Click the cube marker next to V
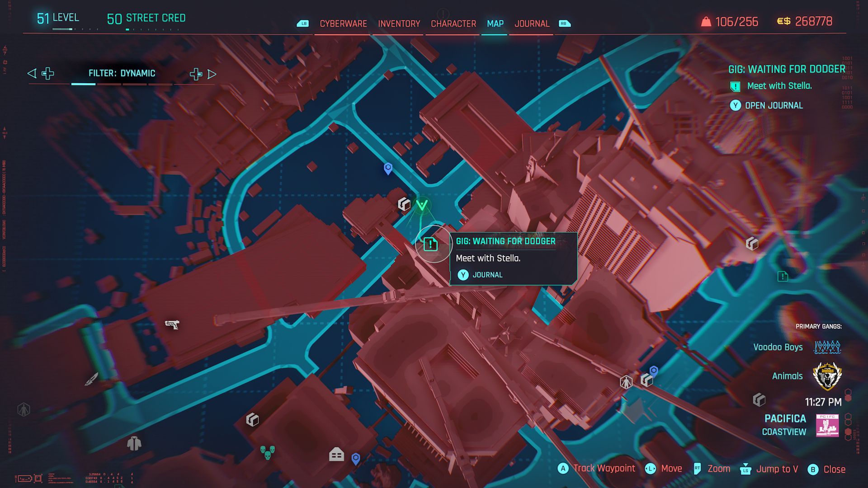868x488 pixels. click(x=404, y=204)
